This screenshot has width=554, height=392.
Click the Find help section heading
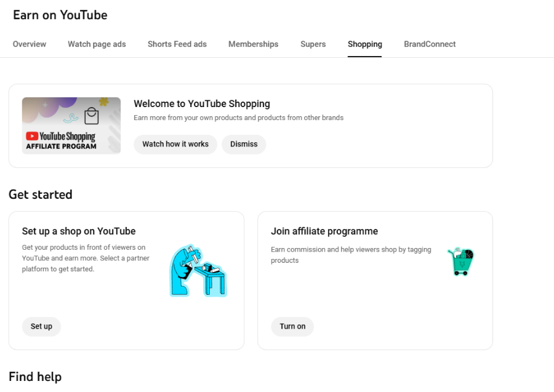[35, 377]
